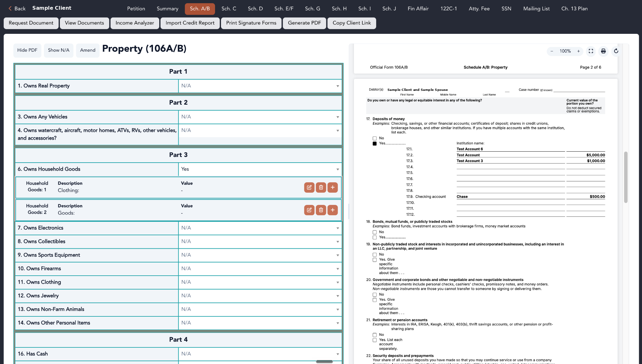642x364 pixels.
Task: Zoom in the PDF preview
Action: 578,51
